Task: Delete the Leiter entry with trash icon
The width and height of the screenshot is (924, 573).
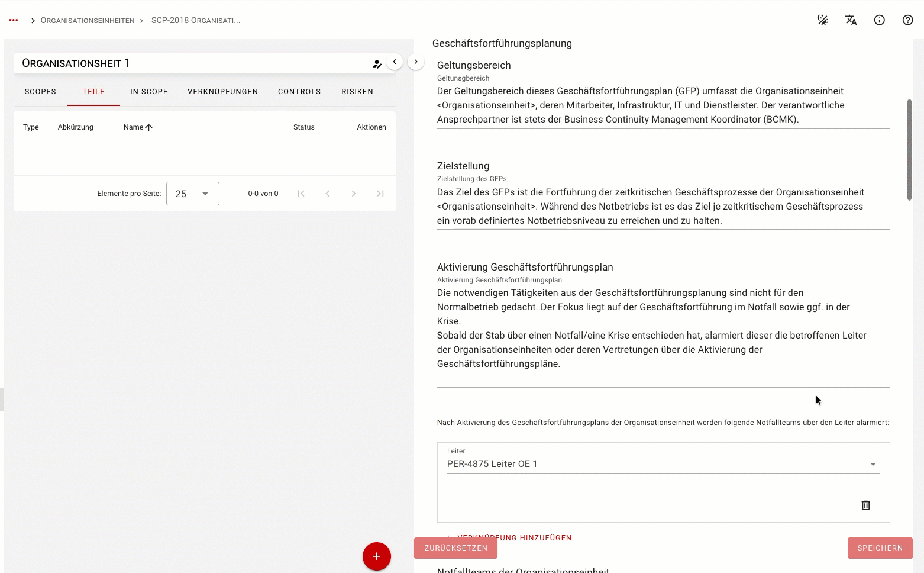Action: pos(865,505)
